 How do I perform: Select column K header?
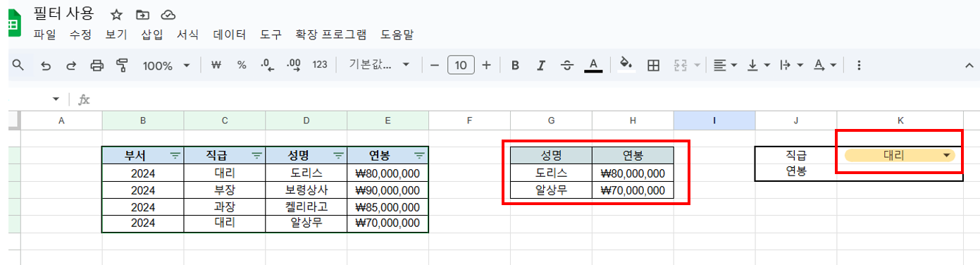click(900, 121)
